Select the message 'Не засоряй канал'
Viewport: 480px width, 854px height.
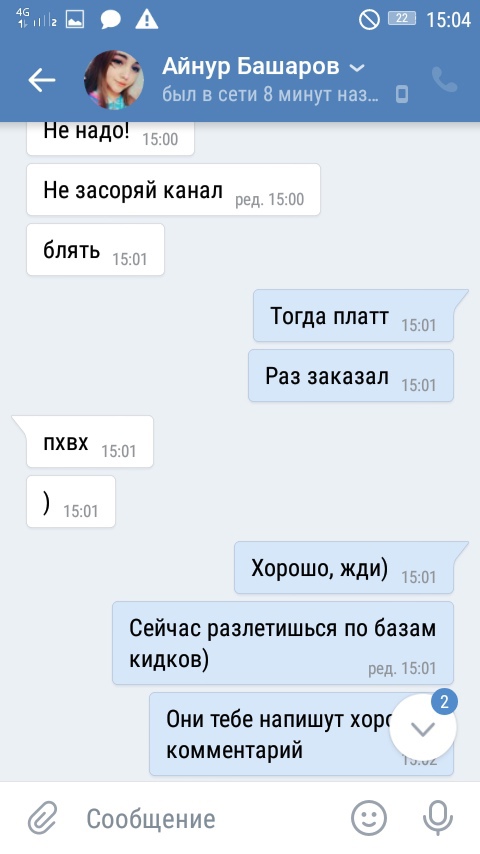173,190
